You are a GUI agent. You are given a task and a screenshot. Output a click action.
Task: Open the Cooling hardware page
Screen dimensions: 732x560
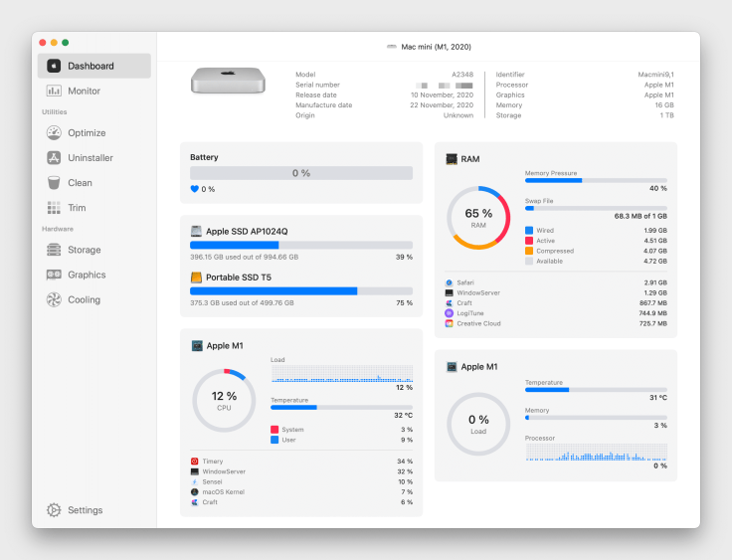click(93, 299)
